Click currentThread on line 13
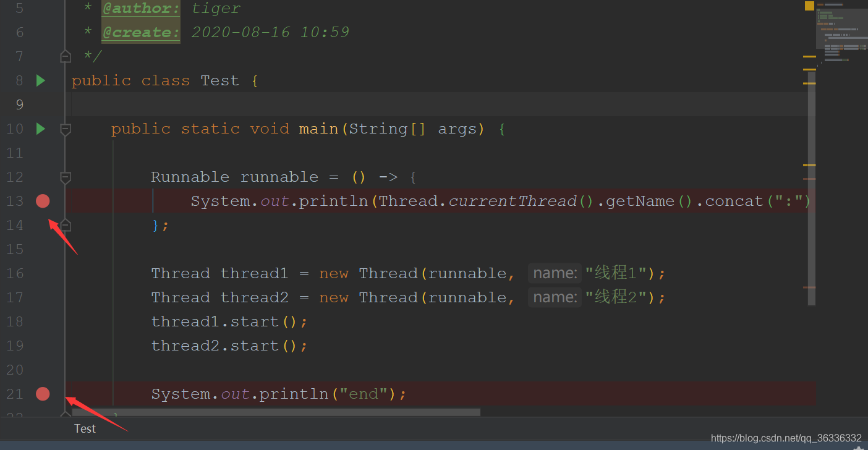The image size is (868, 450). tap(513, 201)
